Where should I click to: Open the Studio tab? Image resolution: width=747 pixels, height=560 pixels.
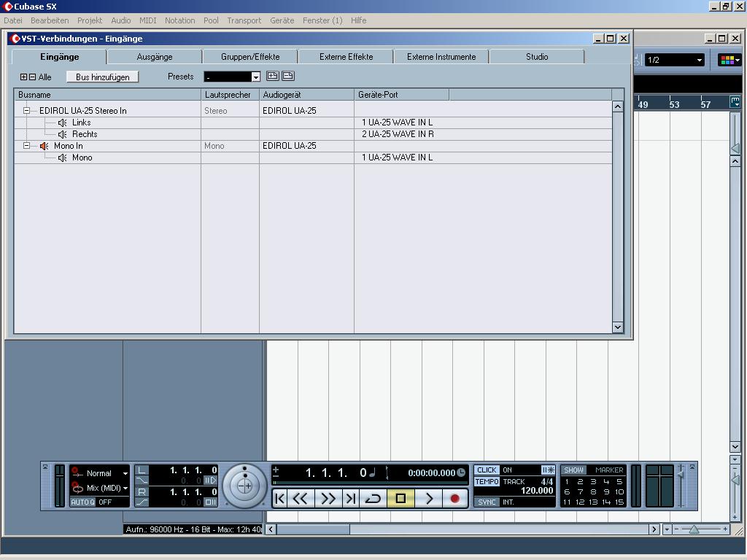click(537, 57)
